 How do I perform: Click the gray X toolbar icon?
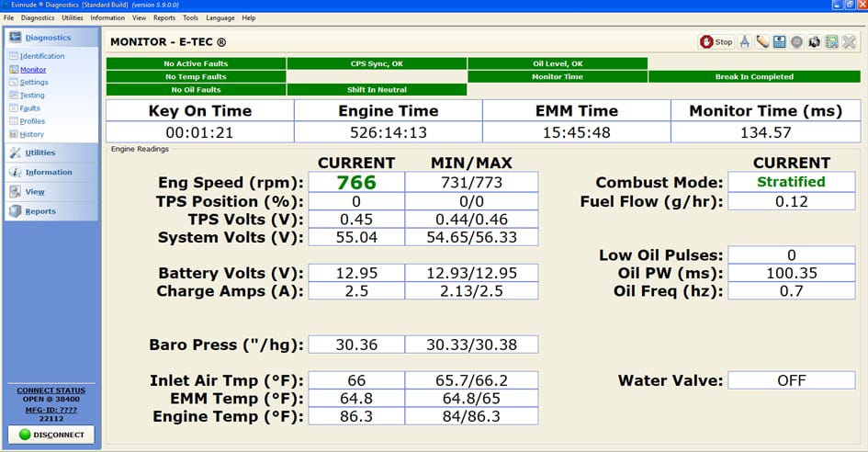(850, 41)
